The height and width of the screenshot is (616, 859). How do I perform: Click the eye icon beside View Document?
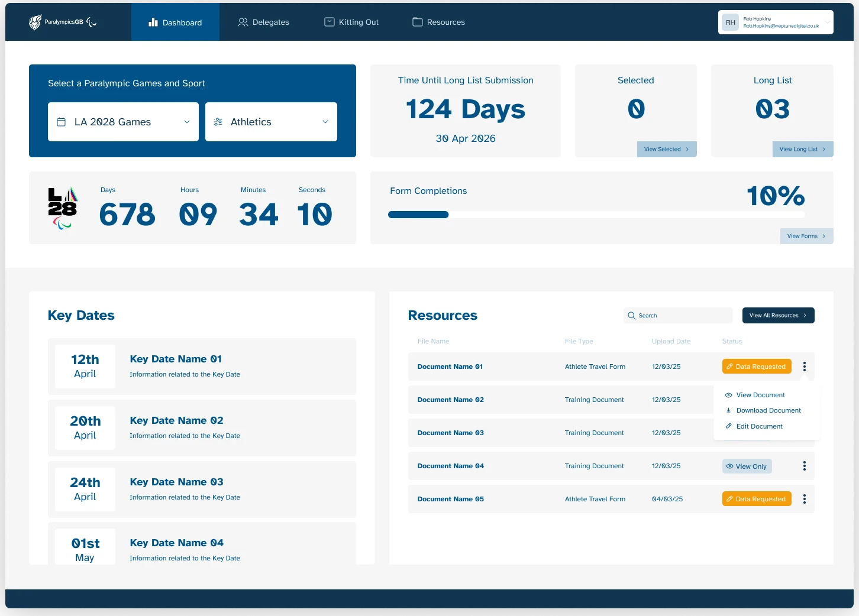[729, 395]
